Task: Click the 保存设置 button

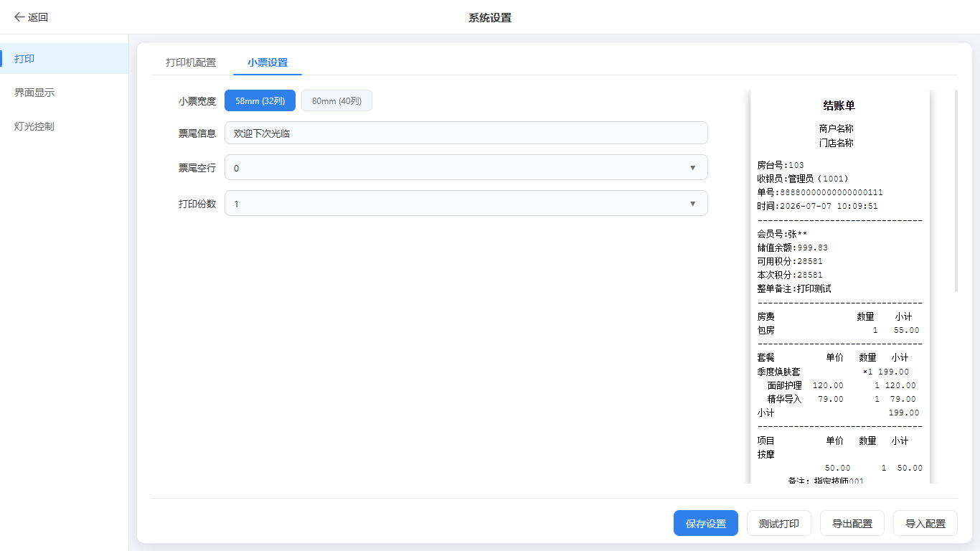Action: (706, 523)
